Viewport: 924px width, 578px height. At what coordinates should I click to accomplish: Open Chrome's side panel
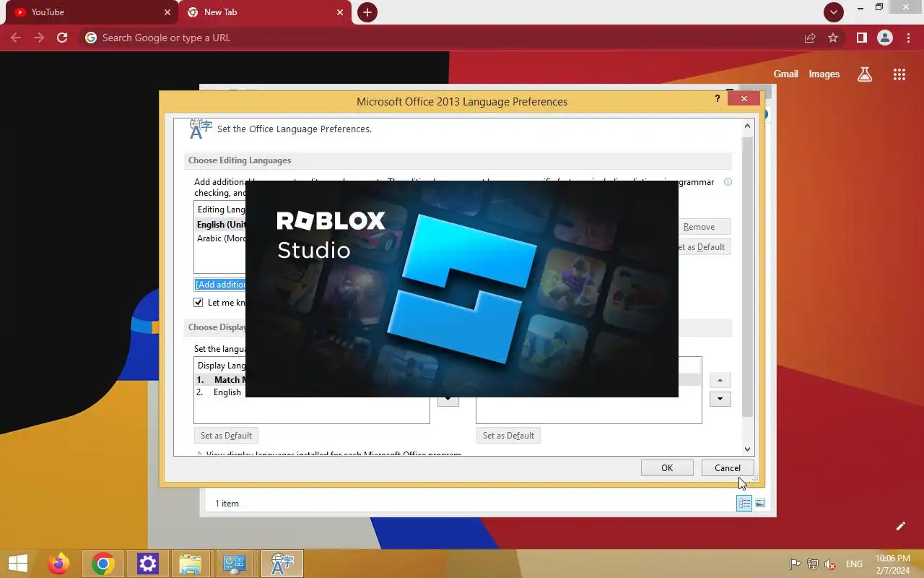tap(861, 38)
